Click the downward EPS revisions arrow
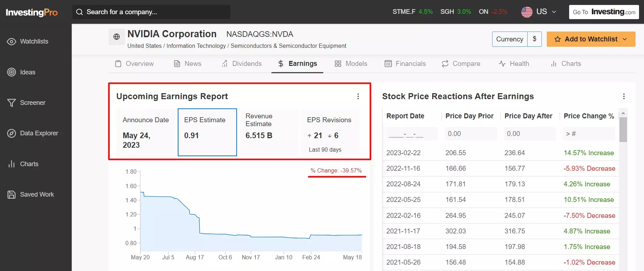Screen dimensions: 644x271 click(330, 136)
